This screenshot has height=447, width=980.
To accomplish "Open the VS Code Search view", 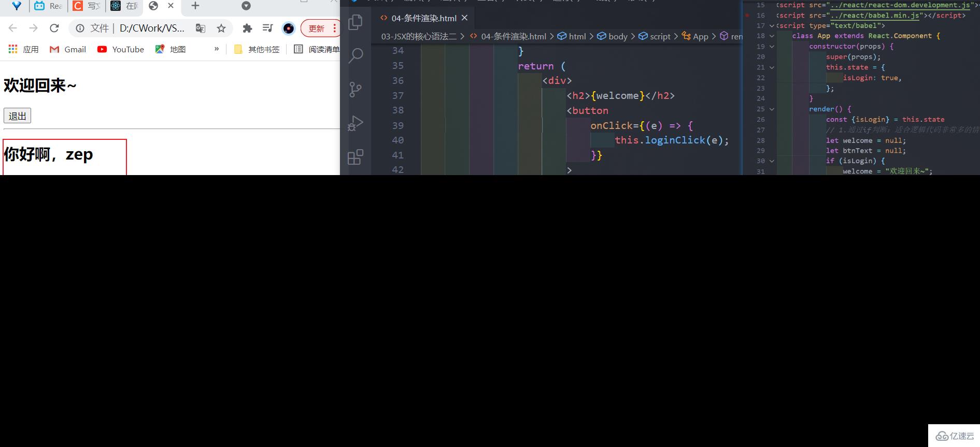I will pos(356,55).
